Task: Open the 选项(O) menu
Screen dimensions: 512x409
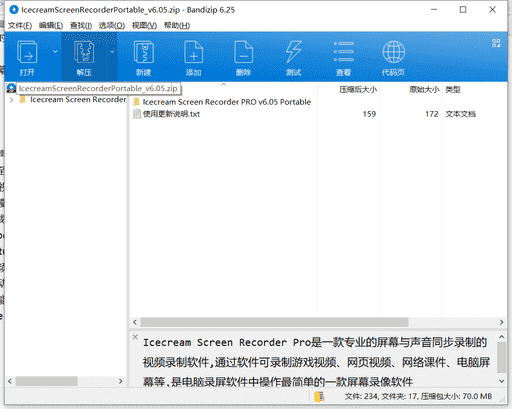Action: point(112,25)
